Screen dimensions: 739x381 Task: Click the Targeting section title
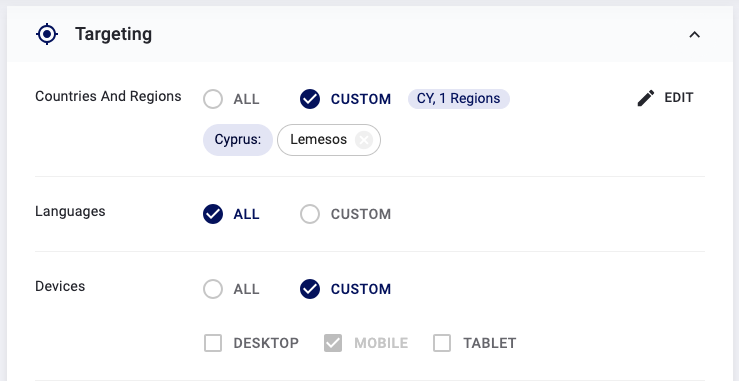click(114, 34)
